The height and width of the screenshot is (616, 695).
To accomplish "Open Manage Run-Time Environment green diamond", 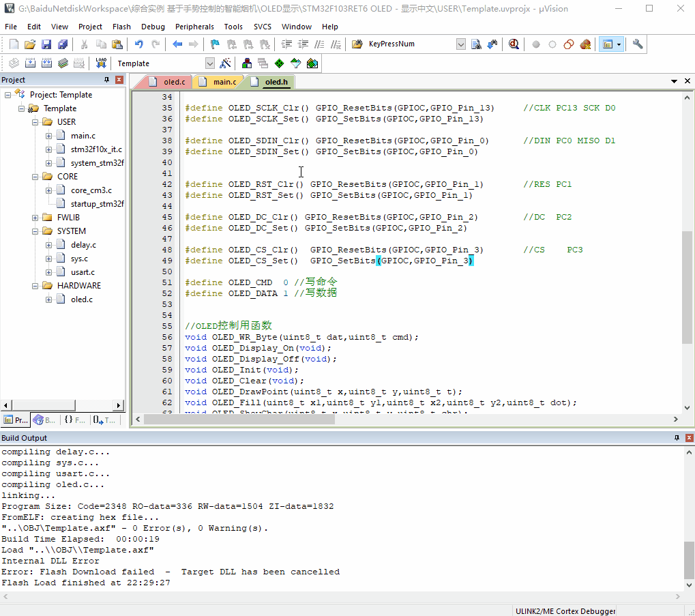I will tap(279, 63).
